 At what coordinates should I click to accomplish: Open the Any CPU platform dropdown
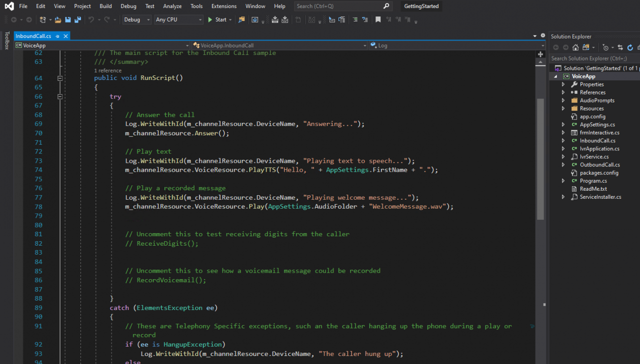[177, 20]
